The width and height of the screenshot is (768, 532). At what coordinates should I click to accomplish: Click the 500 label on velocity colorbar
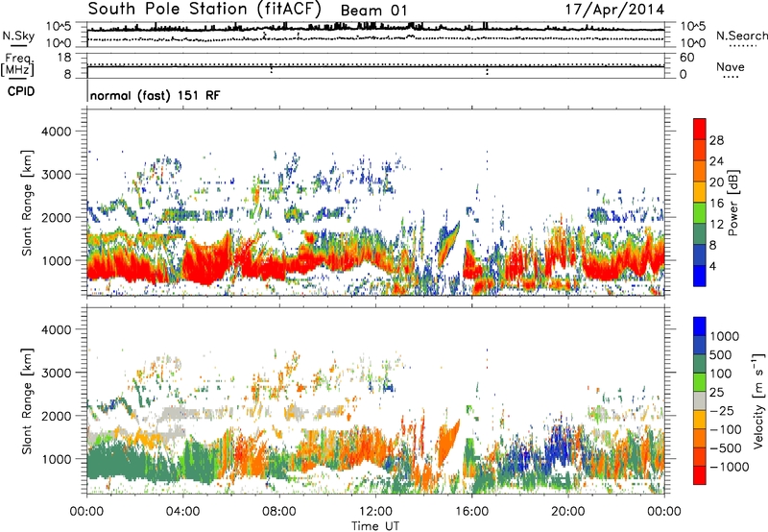tap(720, 355)
